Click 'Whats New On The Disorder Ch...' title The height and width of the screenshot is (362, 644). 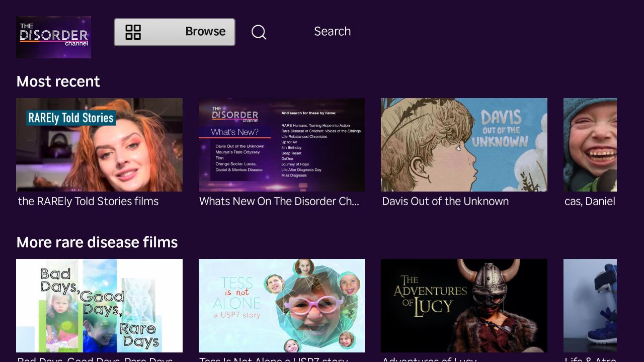pos(279,202)
